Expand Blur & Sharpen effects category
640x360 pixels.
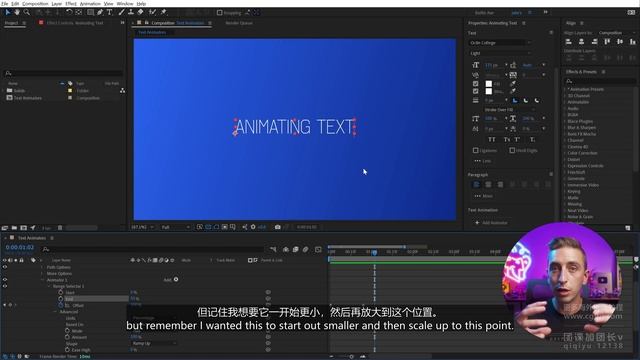565,128
